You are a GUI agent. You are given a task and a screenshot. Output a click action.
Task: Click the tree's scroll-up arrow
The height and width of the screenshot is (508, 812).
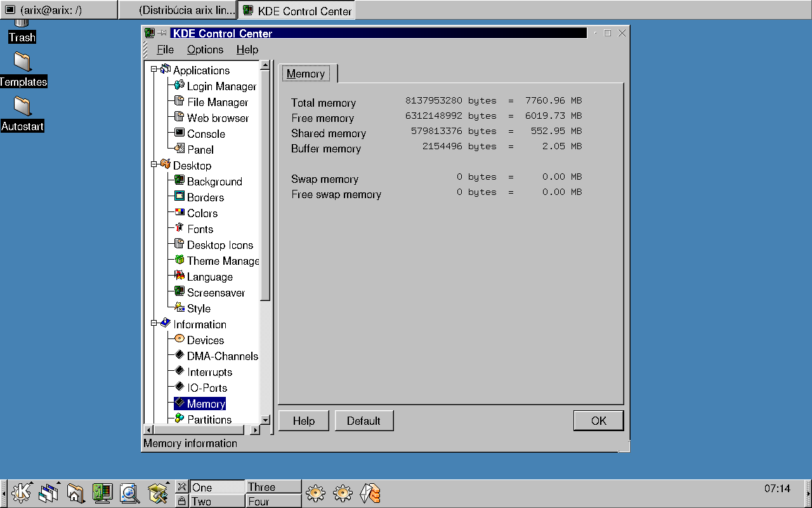pos(266,65)
